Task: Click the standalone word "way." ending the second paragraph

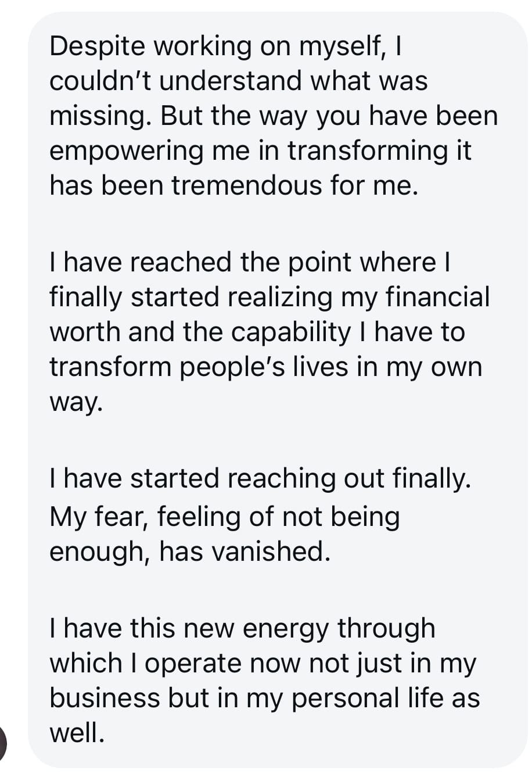Action: coord(76,403)
